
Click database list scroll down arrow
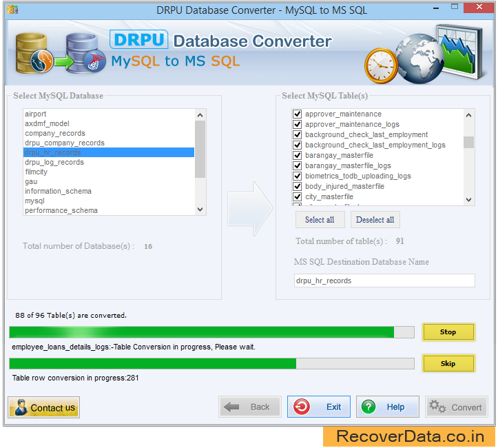[200, 210]
